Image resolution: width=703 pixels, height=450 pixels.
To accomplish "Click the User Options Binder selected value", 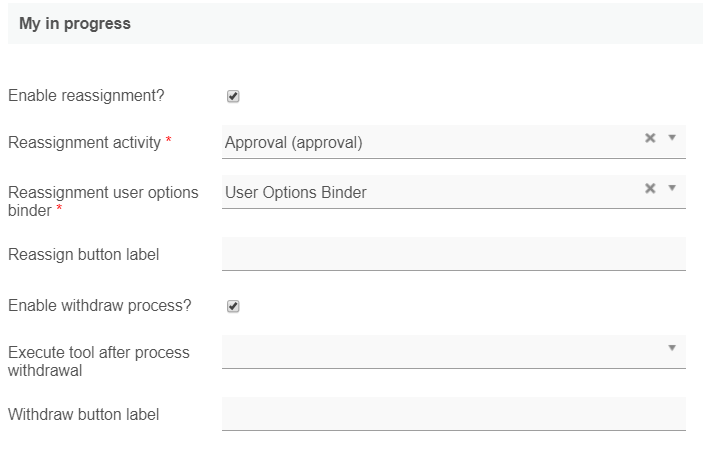I will coord(296,193).
